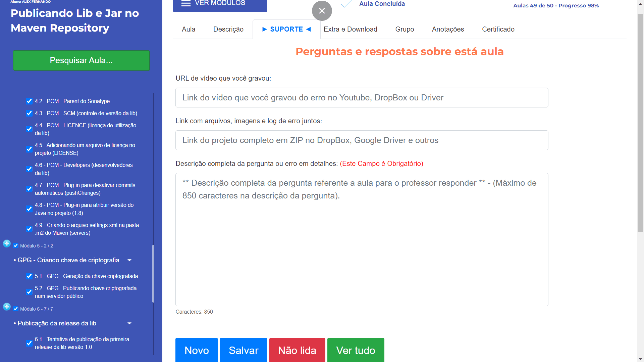Toggle checkbox for 4.7 pushChanges plug-in lesson
The width and height of the screenshot is (644, 362).
click(x=29, y=189)
